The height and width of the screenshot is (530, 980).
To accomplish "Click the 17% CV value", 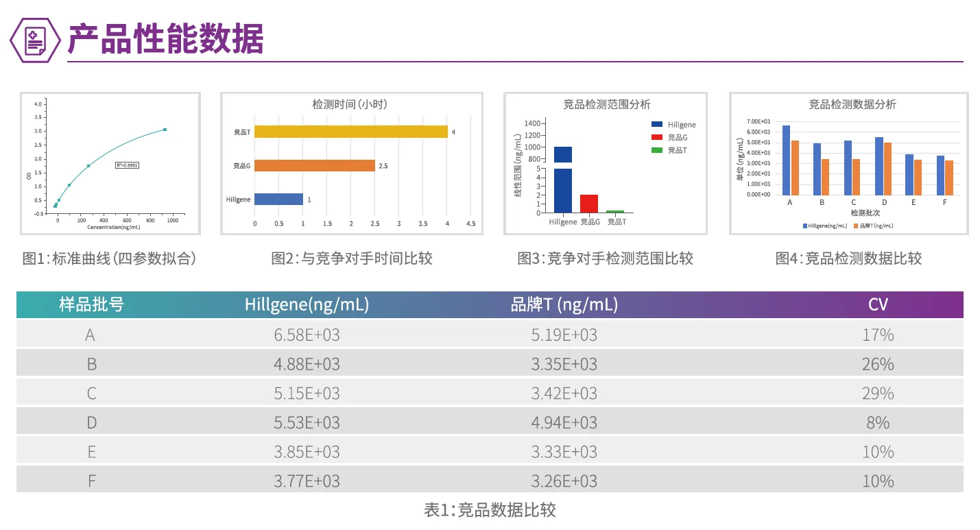I will click(878, 335).
